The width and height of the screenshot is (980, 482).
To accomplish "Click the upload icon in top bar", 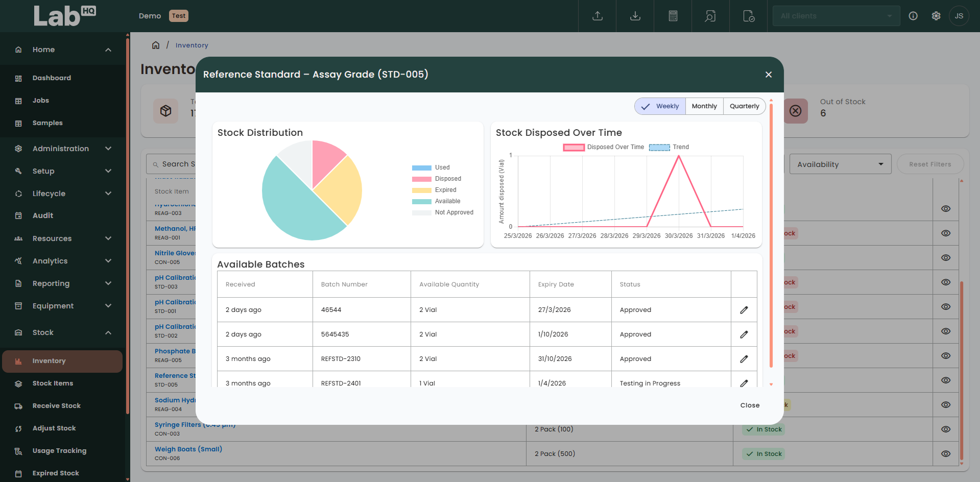I will (597, 16).
